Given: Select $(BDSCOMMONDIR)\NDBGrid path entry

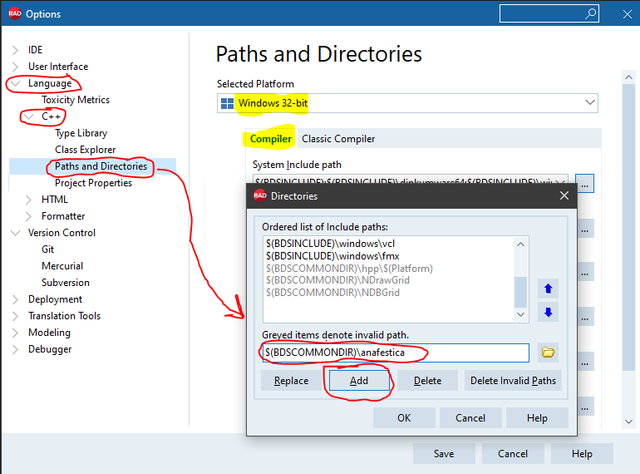Looking at the screenshot, I should coord(333,293).
